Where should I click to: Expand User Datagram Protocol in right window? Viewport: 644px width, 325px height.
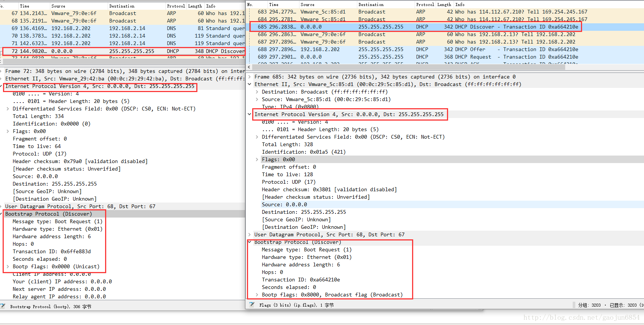(x=250, y=234)
